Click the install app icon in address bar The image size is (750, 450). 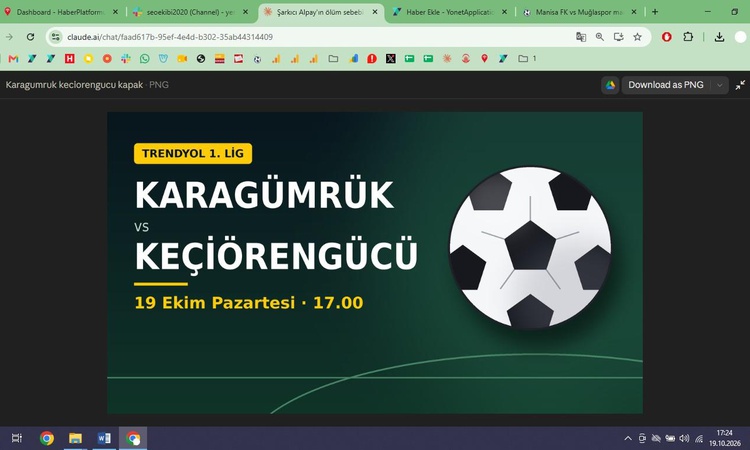tap(618, 37)
